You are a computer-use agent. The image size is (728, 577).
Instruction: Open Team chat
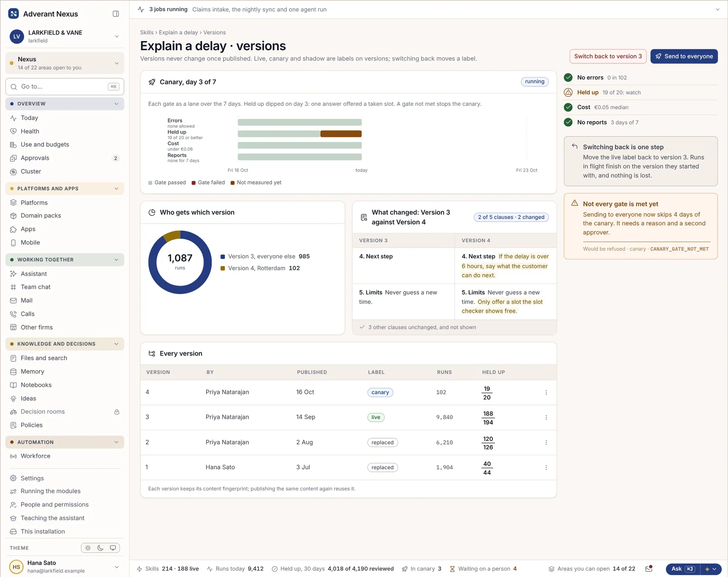pos(65,287)
